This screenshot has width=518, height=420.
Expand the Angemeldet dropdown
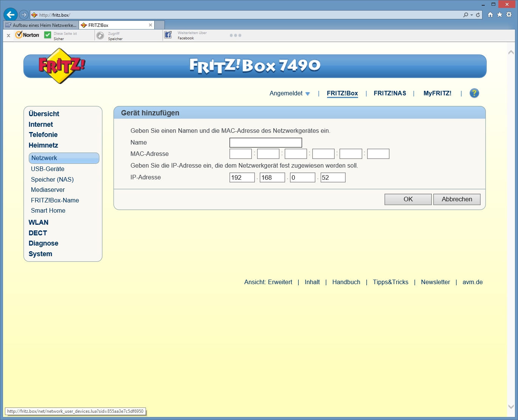click(x=290, y=93)
